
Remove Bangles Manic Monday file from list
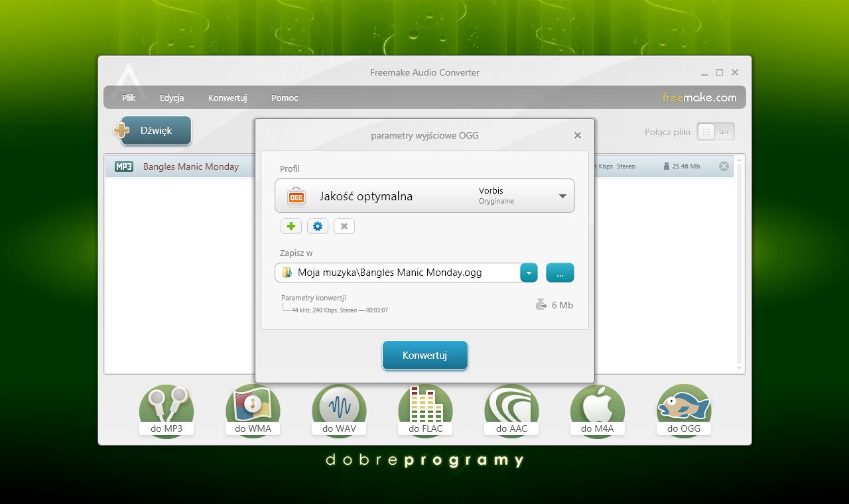click(x=724, y=166)
